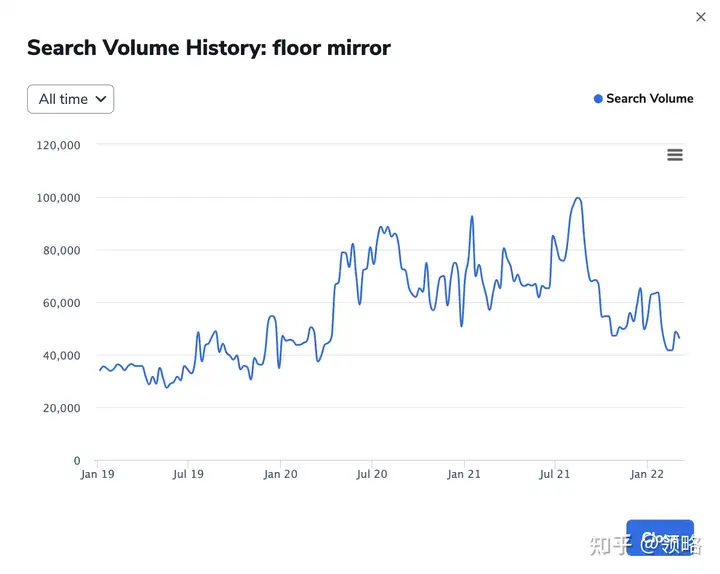Click the 20,000 y-axis label
This screenshot has width=720, height=574.
coord(62,408)
